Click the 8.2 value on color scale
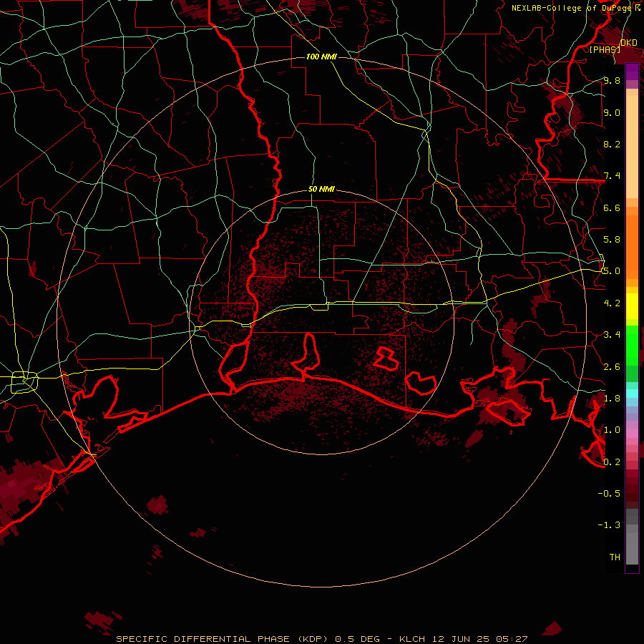The width and height of the screenshot is (644, 644). pos(612,144)
